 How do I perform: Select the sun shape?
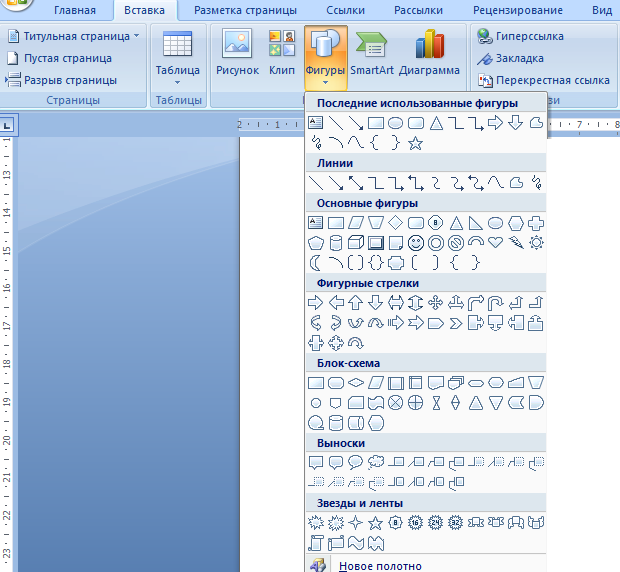point(536,243)
